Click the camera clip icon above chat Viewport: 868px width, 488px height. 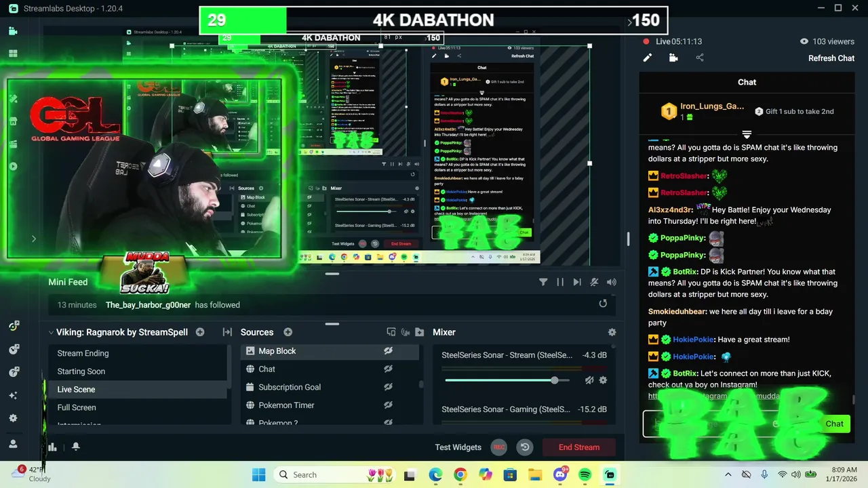click(x=673, y=58)
